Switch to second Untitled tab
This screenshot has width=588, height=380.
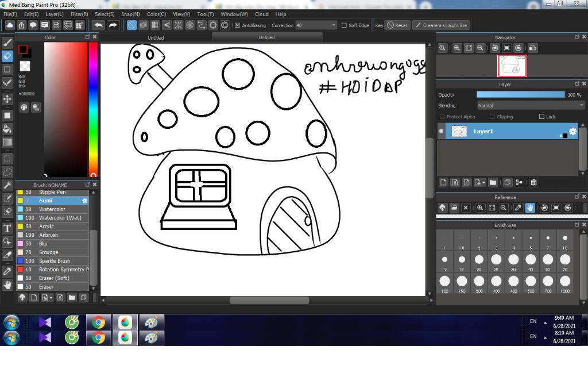point(266,37)
